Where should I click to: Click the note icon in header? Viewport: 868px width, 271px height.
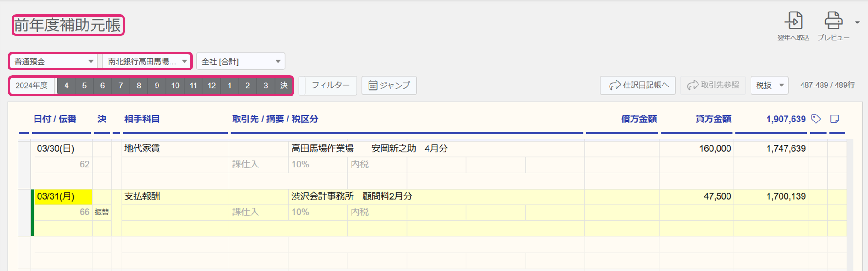[834, 119]
